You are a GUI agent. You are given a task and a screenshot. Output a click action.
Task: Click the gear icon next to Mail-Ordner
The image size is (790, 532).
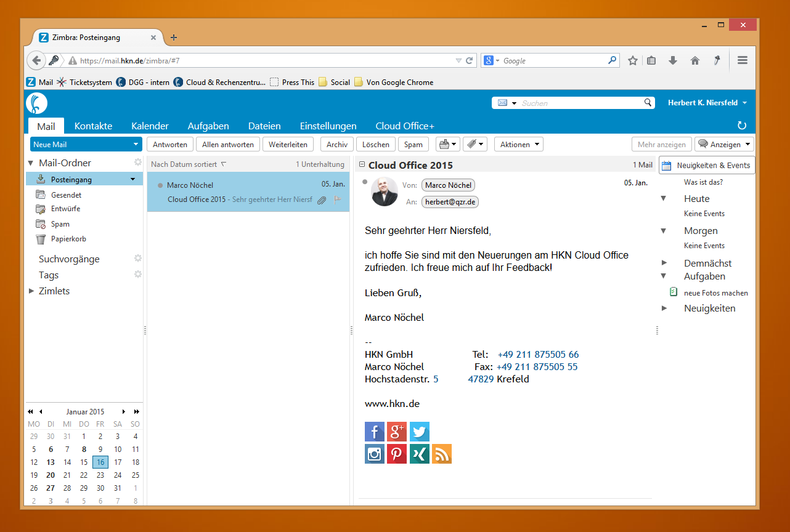[138, 162]
